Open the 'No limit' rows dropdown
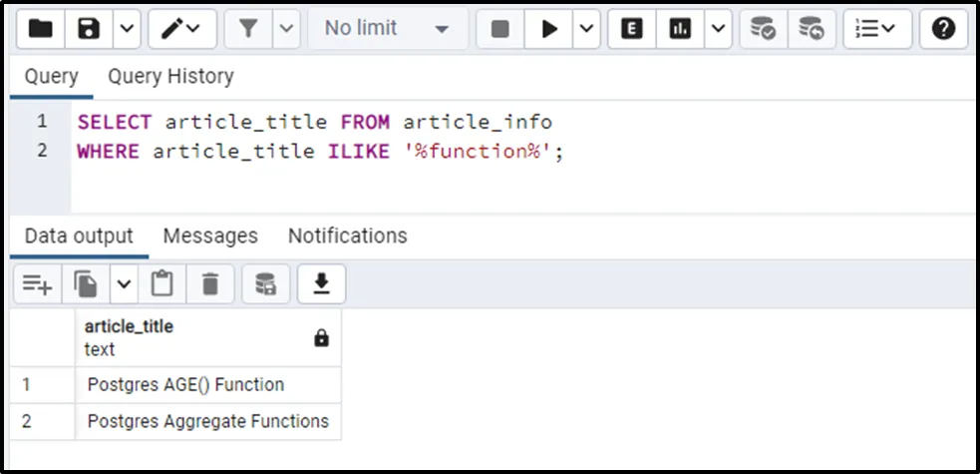The width and height of the screenshot is (980, 474). coord(387,29)
